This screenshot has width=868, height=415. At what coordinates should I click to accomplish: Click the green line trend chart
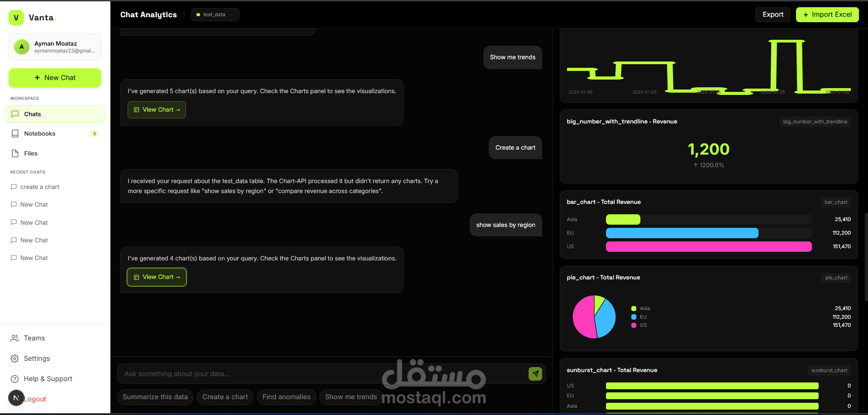(x=709, y=67)
